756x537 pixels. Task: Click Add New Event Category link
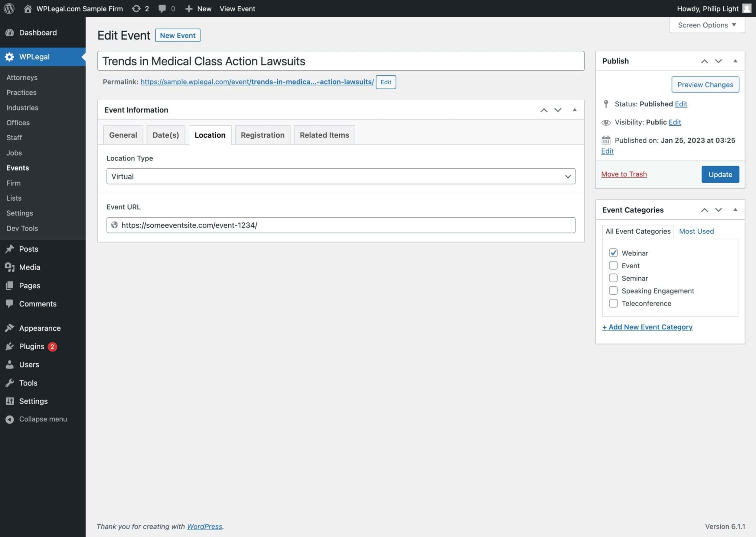click(647, 327)
